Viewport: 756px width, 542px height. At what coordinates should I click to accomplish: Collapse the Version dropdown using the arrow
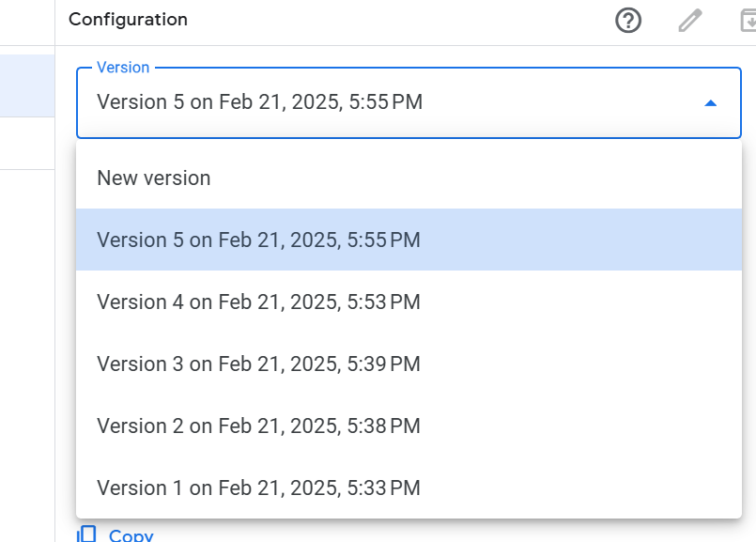[711, 102]
